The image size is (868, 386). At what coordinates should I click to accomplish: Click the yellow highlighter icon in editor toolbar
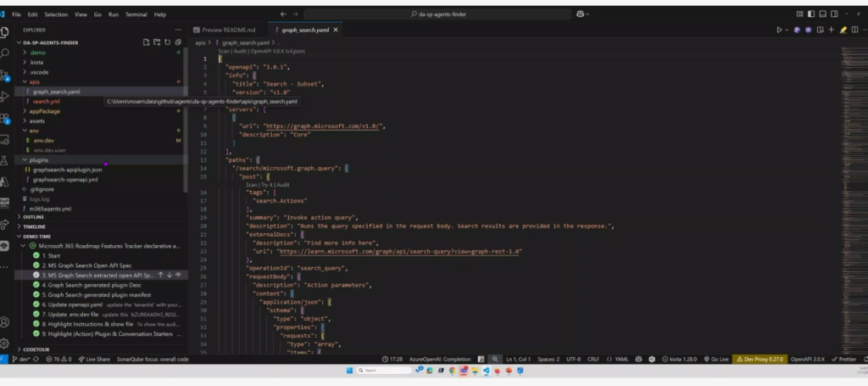843,30
